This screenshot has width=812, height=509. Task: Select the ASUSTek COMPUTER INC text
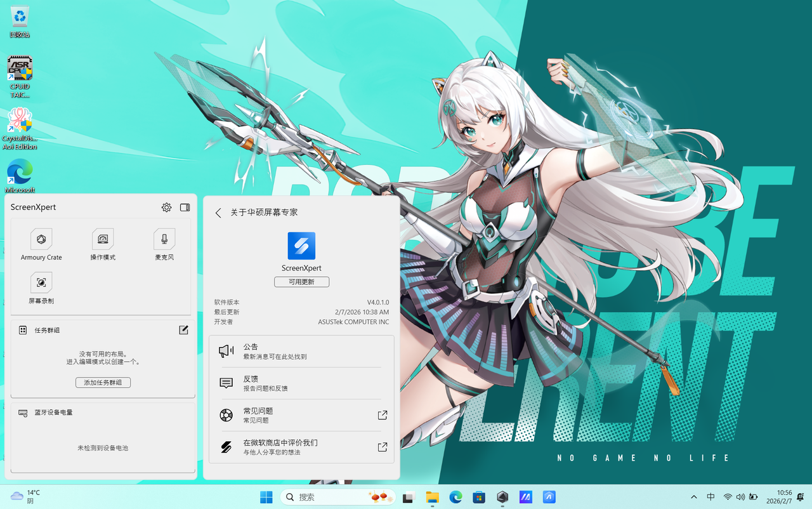(x=354, y=322)
